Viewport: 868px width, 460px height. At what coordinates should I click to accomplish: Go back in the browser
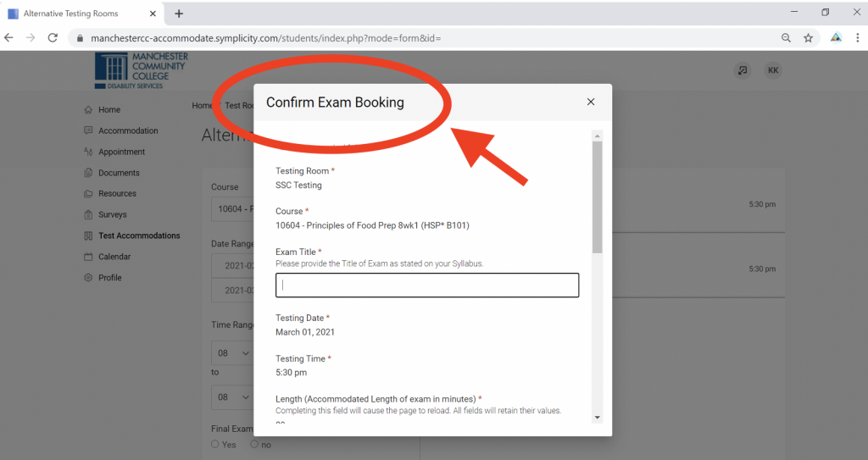[x=8, y=37]
